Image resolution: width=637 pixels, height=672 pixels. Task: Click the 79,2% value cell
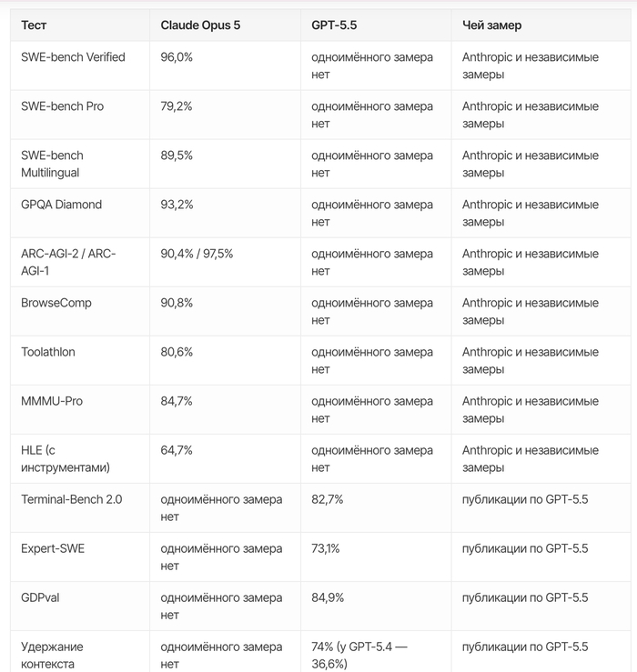pos(177,106)
